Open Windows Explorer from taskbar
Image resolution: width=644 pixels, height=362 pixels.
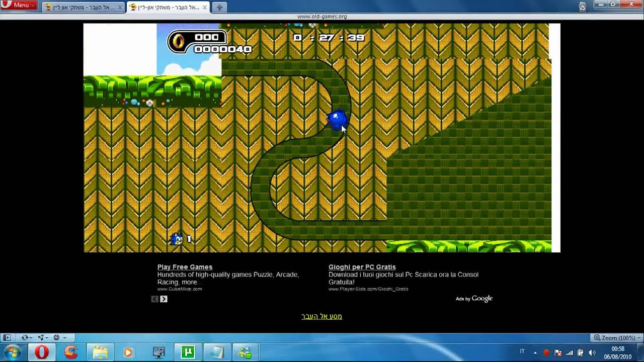(x=100, y=352)
